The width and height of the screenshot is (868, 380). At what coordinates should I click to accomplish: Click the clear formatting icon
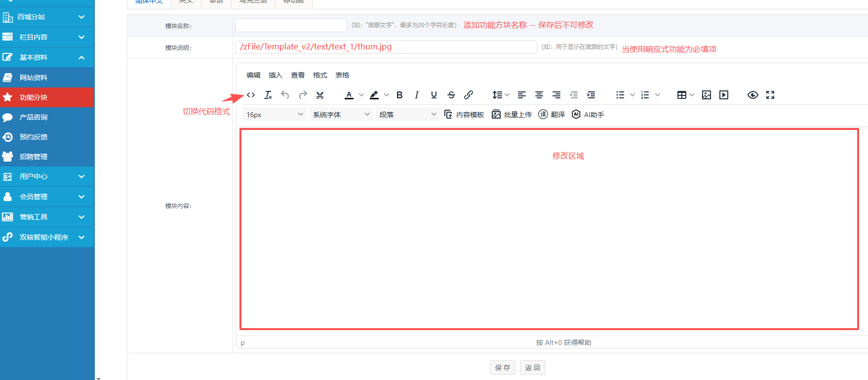pyautogui.click(x=268, y=95)
